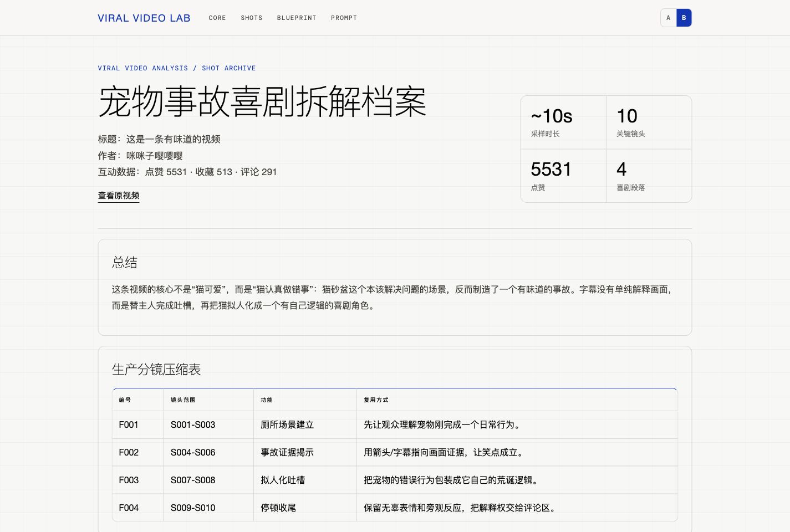The height and width of the screenshot is (532, 790).
Task: Click the author line 咪咪子嘤嘤嘤
Action: tap(140, 156)
